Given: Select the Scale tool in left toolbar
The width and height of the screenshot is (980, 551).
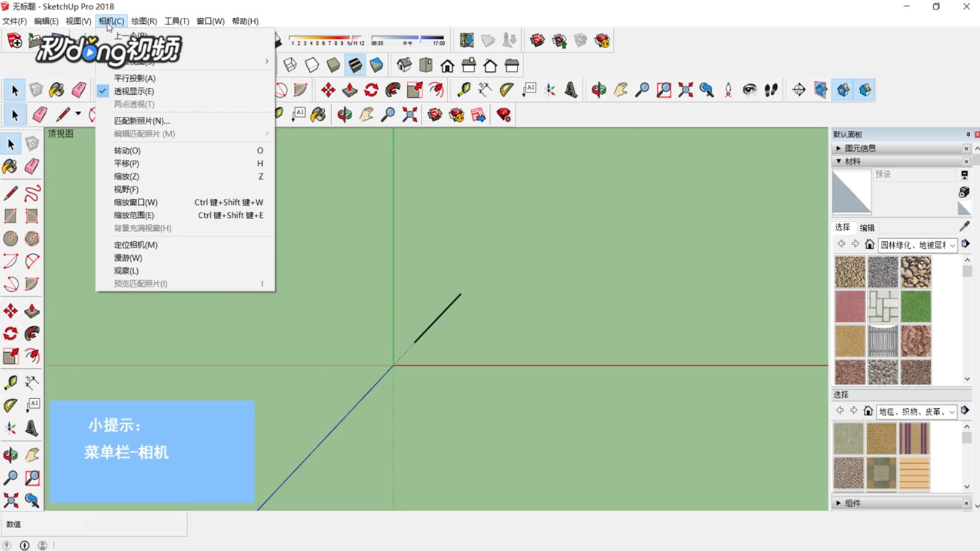Looking at the screenshot, I should click(x=10, y=356).
